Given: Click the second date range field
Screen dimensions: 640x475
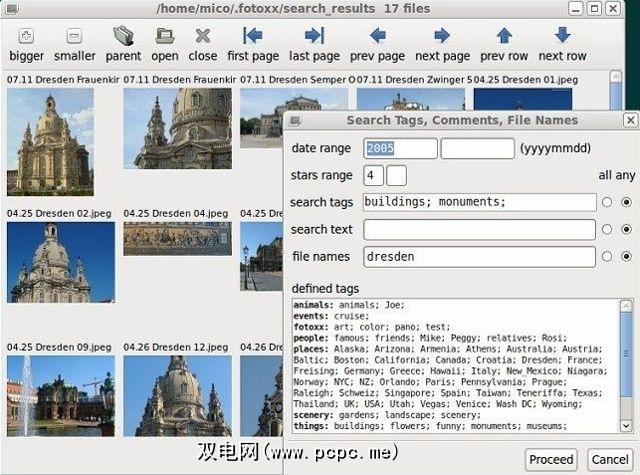Looking at the screenshot, I should tap(477, 148).
